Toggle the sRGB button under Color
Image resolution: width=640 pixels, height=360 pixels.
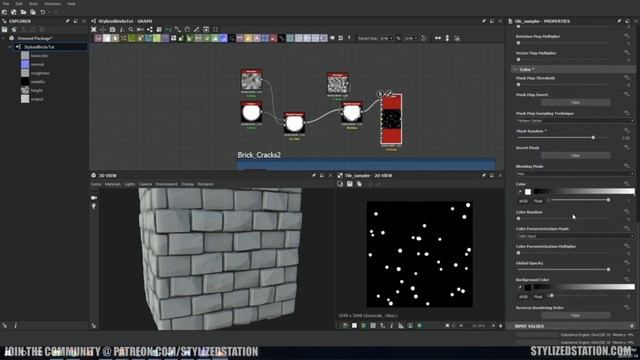(523, 201)
